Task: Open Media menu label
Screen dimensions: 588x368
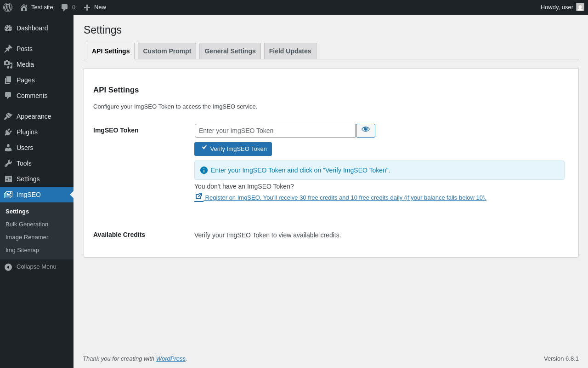Action: click(x=25, y=64)
